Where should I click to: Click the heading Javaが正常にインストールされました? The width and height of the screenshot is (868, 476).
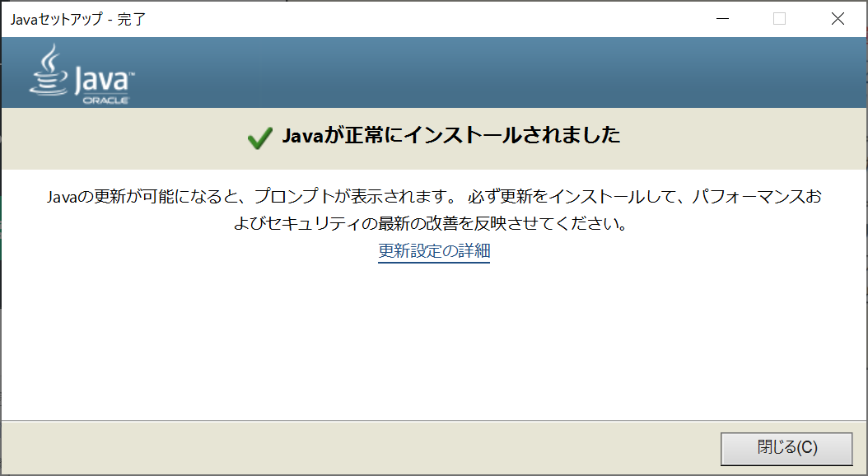tap(451, 136)
